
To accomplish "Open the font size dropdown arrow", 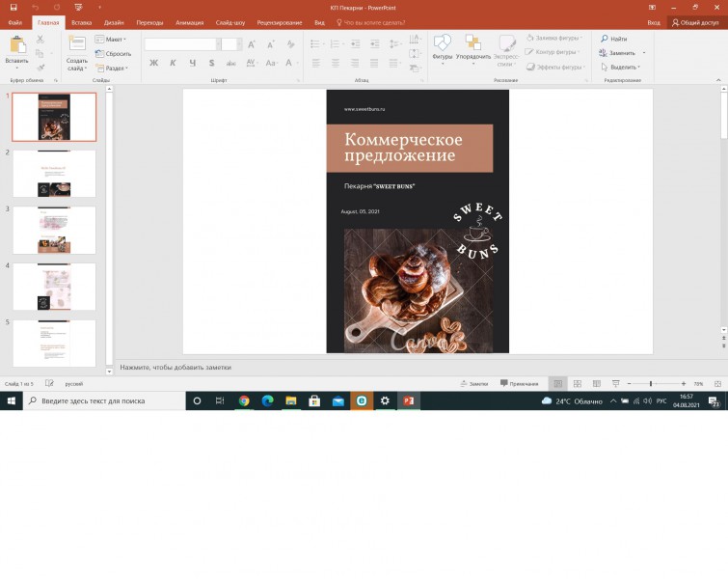I will click(239, 44).
